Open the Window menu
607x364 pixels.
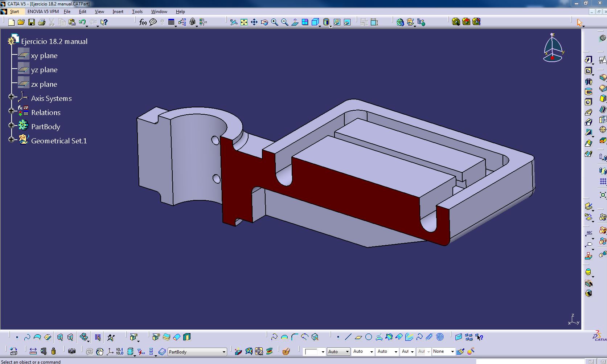(159, 12)
